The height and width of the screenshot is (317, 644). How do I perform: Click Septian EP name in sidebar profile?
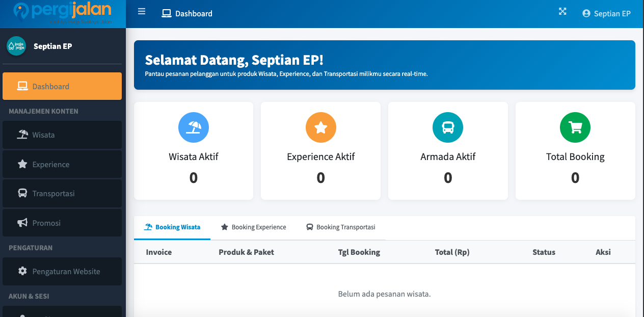pos(52,46)
